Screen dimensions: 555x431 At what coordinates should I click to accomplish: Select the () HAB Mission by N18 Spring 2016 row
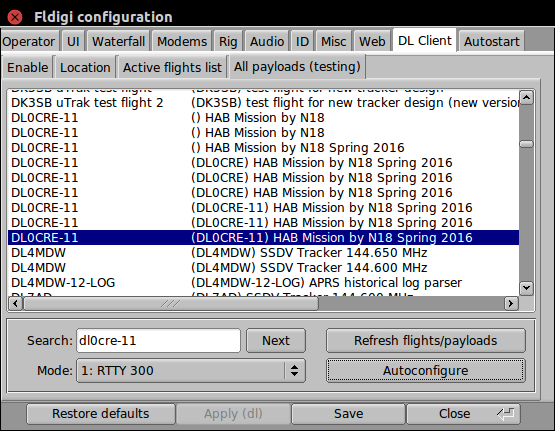tap(263, 148)
